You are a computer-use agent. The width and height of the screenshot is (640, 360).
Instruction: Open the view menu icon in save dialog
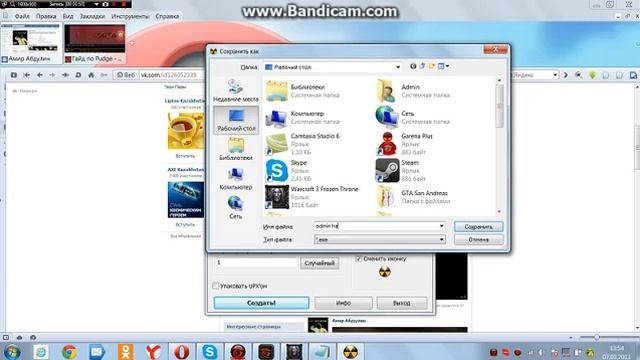[x=443, y=66]
